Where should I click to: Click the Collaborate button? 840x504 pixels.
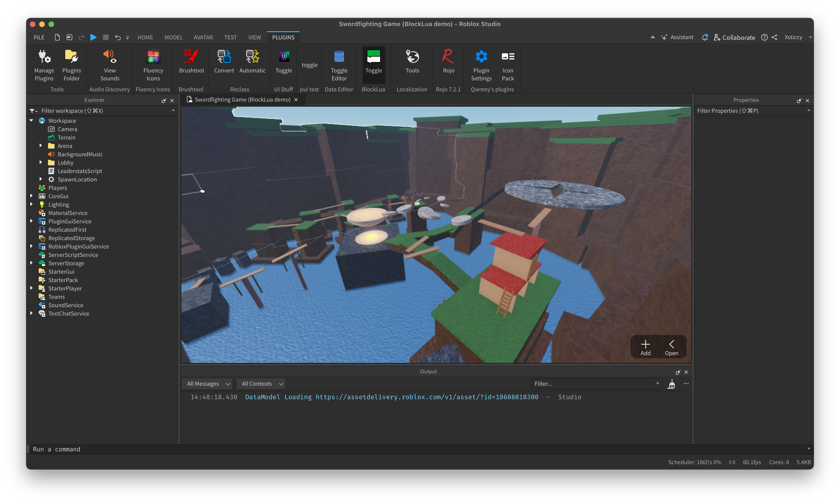[734, 37]
